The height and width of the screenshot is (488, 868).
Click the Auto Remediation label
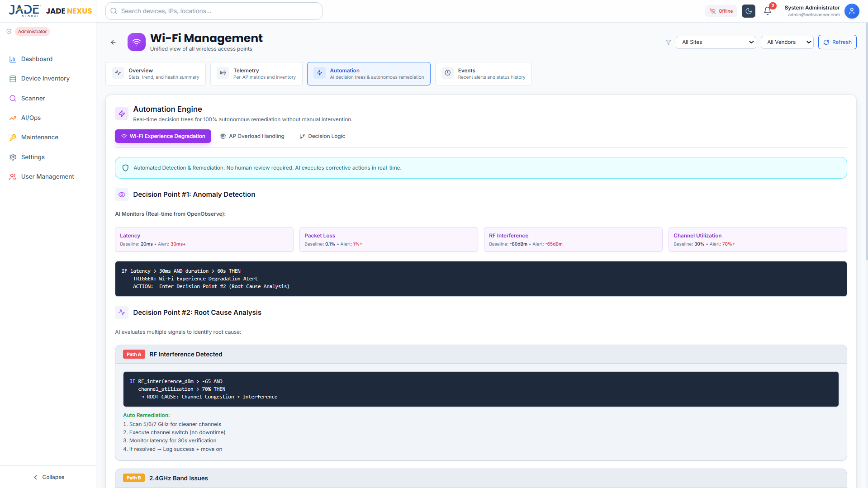(x=147, y=415)
